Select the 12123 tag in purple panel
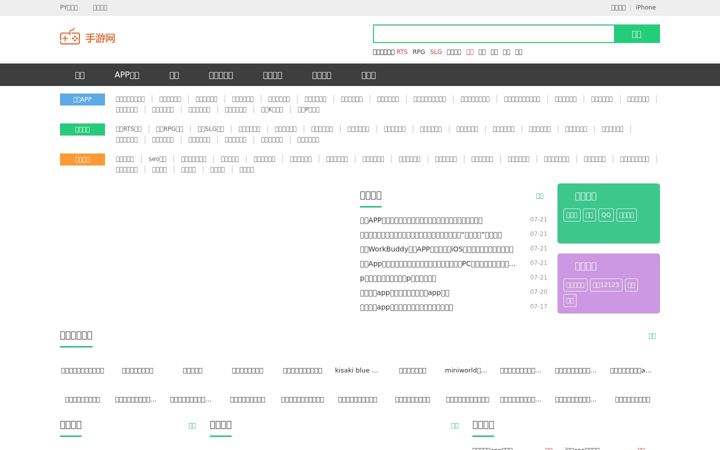Screen dimensions: 720x450 [x=606, y=285]
